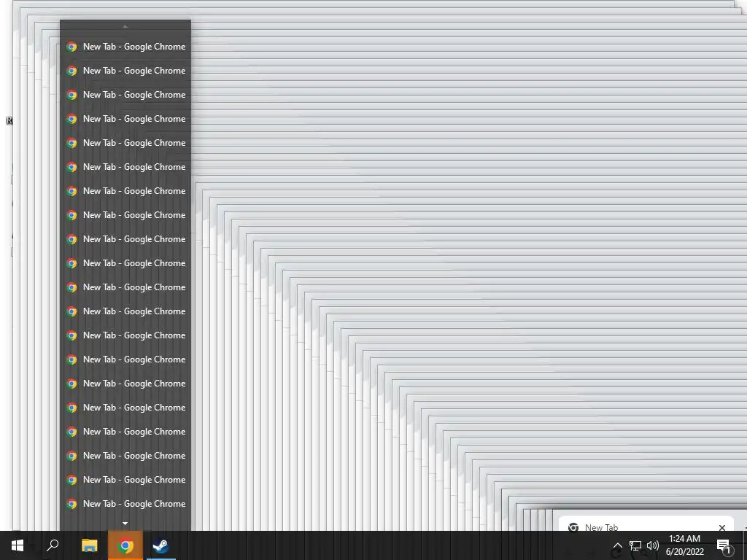Show hidden system tray icons
The height and width of the screenshot is (560, 747).
(x=617, y=545)
